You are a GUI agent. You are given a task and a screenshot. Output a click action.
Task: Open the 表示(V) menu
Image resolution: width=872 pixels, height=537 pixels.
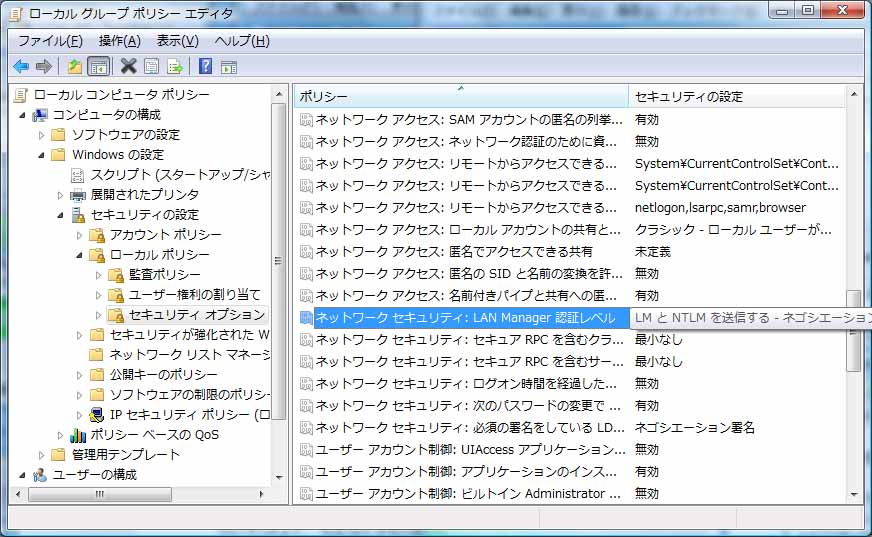177,41
